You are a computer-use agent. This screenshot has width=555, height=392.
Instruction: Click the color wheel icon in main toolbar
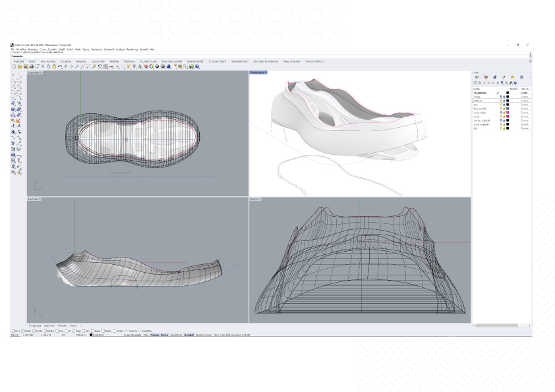pyautogui.click(x=151, y=67)
